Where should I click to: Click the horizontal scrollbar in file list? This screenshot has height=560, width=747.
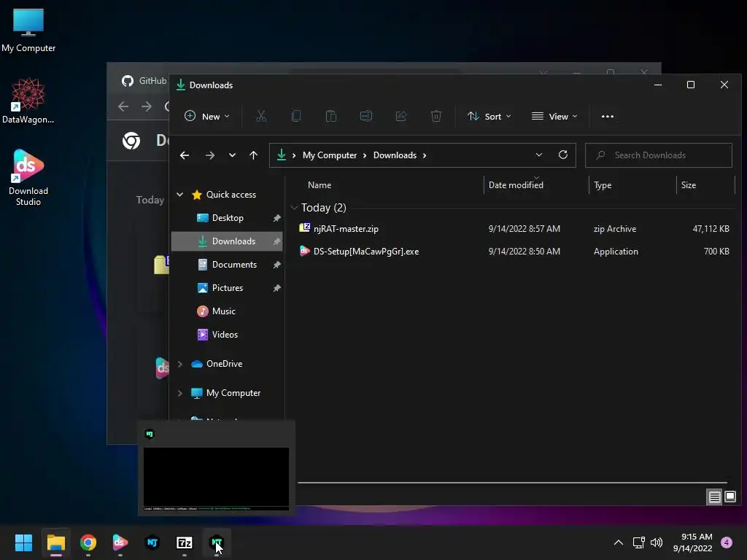[x=512, y=483]
